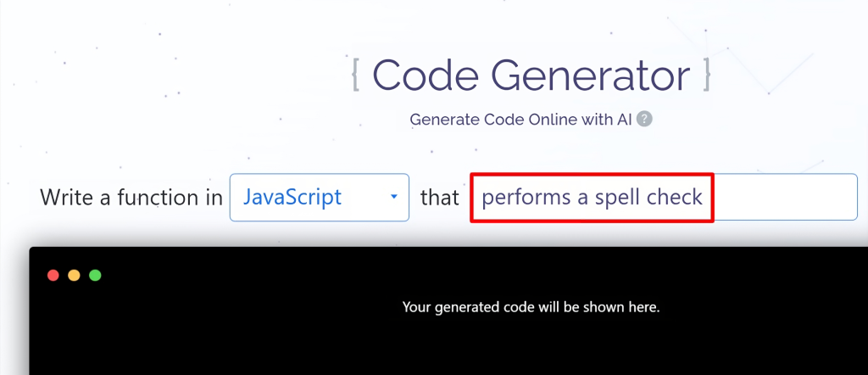Click the left curly brace beside the title

click(356, 76)
